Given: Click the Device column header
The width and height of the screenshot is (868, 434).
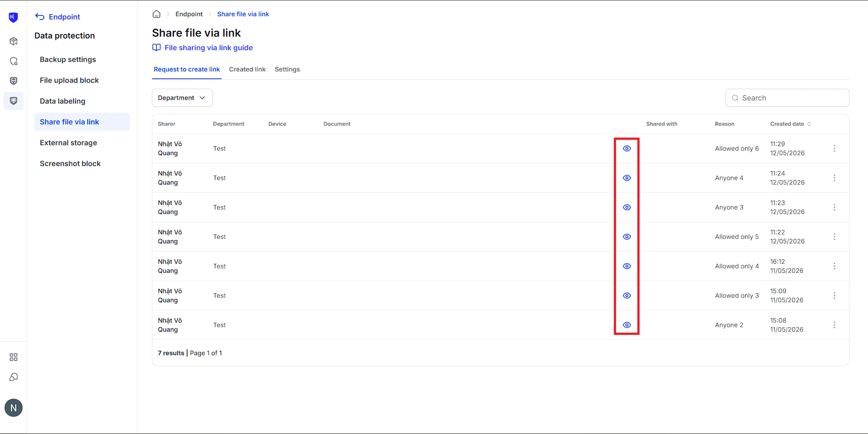Looking at the screenshot, I should pos(277,124).
